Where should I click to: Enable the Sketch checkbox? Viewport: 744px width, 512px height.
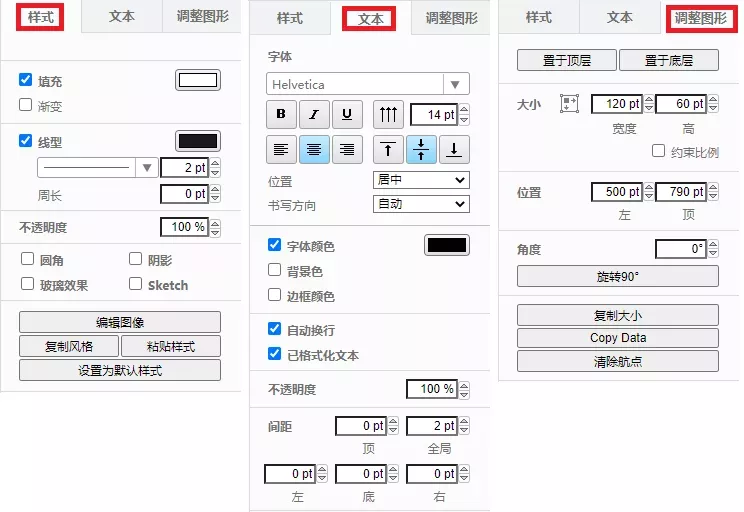click(136, 284)
